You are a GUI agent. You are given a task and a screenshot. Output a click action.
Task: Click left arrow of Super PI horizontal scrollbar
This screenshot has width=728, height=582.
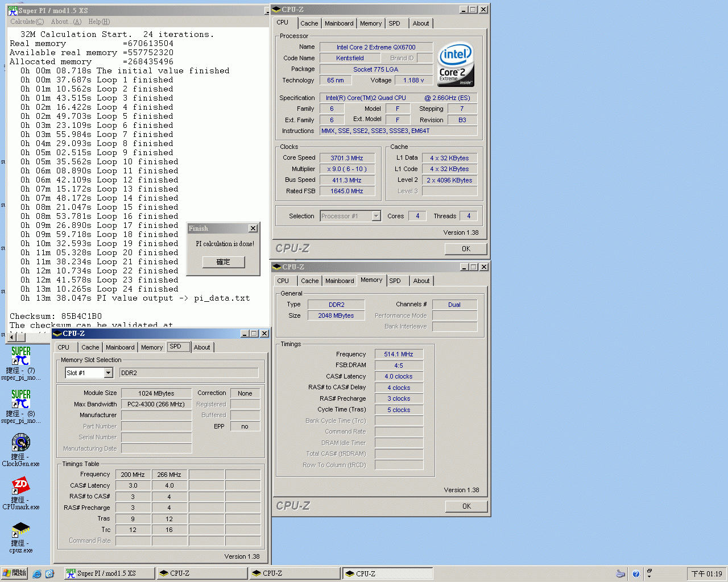(13, 337)
